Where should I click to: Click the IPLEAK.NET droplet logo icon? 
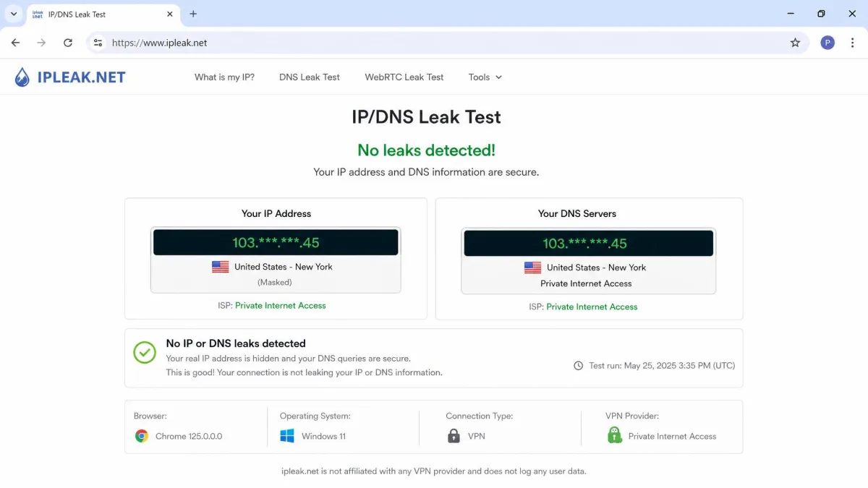(x=22, y=77)
